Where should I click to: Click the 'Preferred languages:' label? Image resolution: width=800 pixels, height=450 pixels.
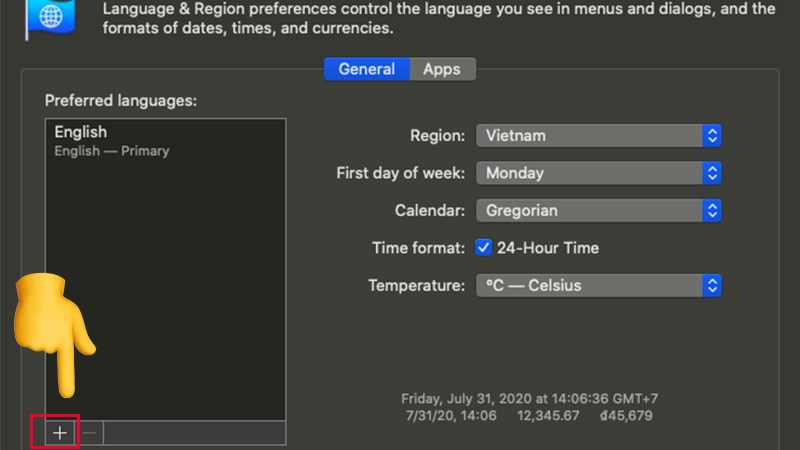121,101
